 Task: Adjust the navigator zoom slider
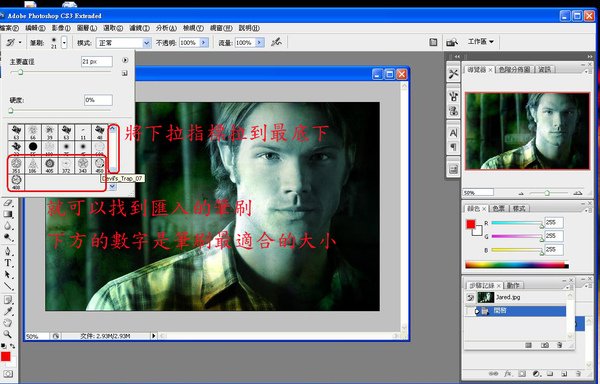(547, 193)
